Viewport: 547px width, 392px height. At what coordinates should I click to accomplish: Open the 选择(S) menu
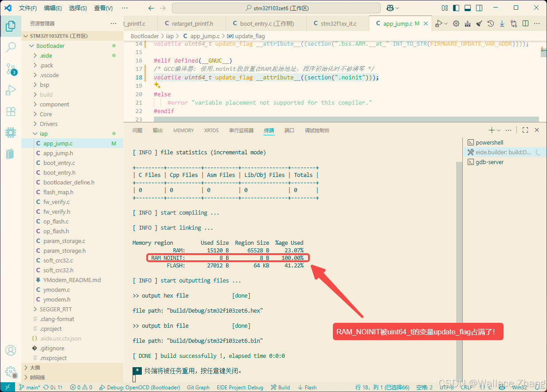point(78,8)
